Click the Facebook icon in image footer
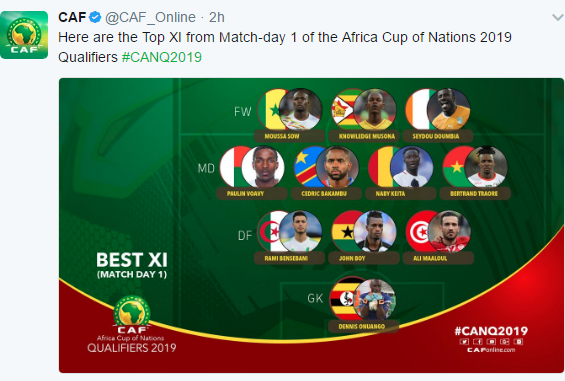 [x=478, y=342]
